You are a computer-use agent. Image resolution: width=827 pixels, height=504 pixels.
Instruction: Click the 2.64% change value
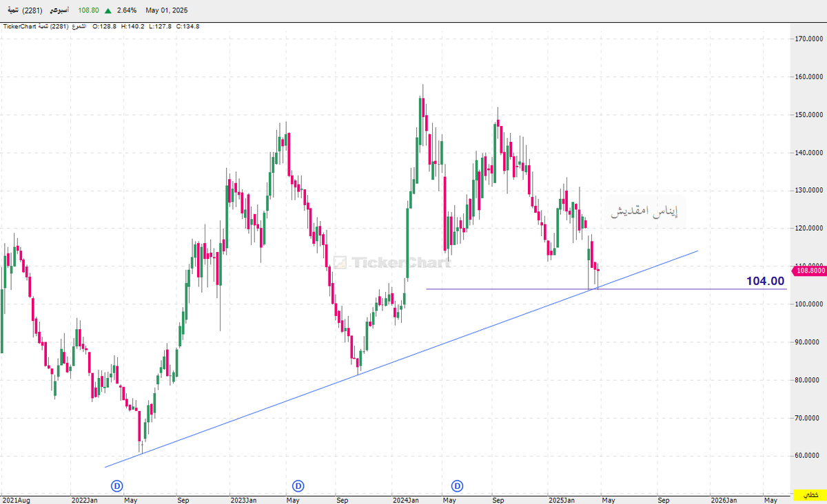(127, 10)
